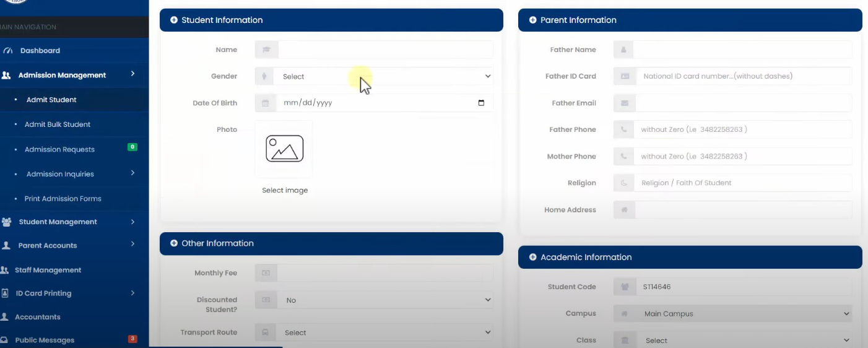Viewport: 868px width, 348px height.
Task: Open the Gender dropdown
Action: click(383, 76)
